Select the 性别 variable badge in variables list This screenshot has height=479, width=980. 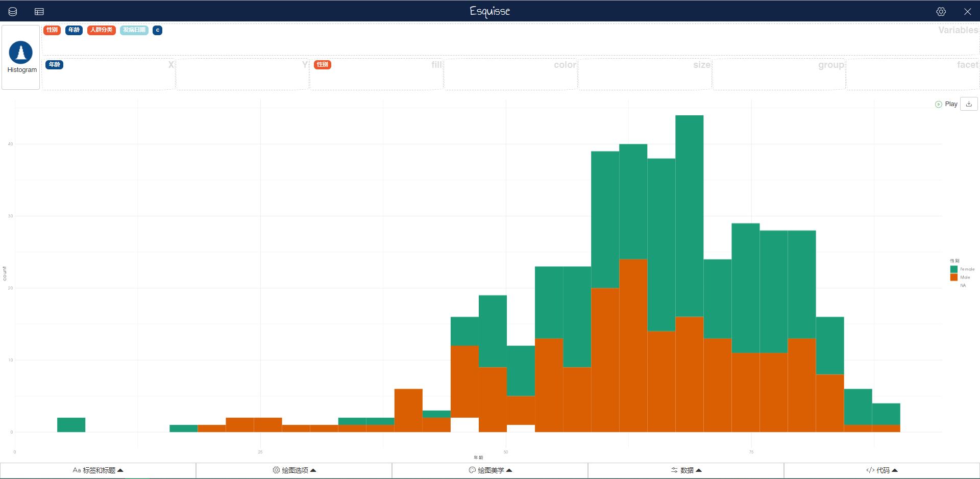(52, 30)
